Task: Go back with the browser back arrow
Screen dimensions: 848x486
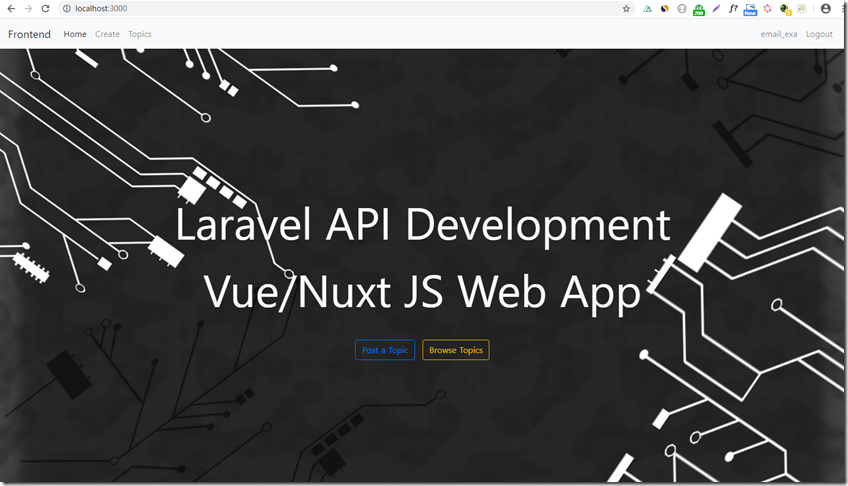Action: 11,9
